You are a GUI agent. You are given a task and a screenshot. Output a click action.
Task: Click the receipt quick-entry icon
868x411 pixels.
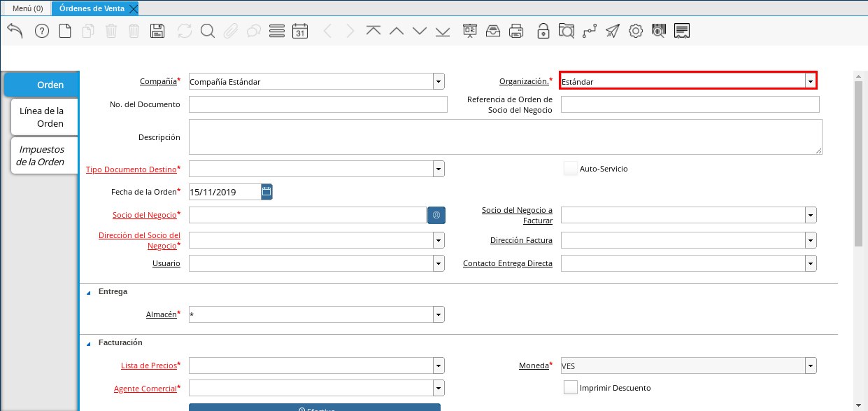[x=683, y=31]
